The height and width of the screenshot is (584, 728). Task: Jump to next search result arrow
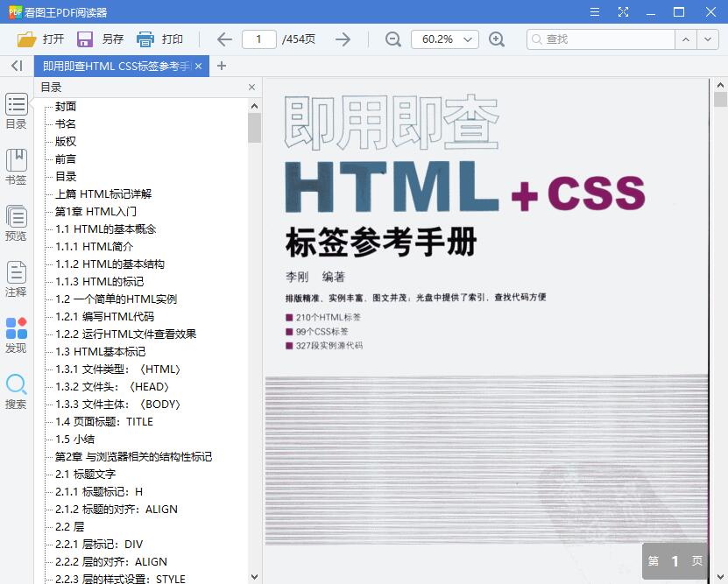click(709, 39)
